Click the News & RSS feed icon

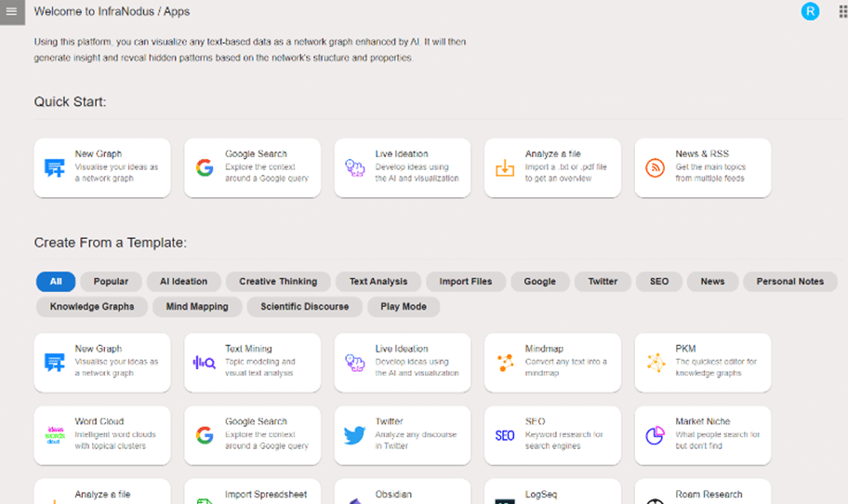click(655, 167)
